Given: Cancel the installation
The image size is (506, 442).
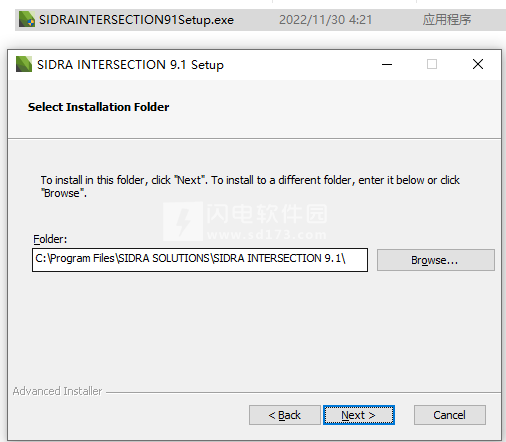Looking at the screenshot, I should click(x=450, y=415).
